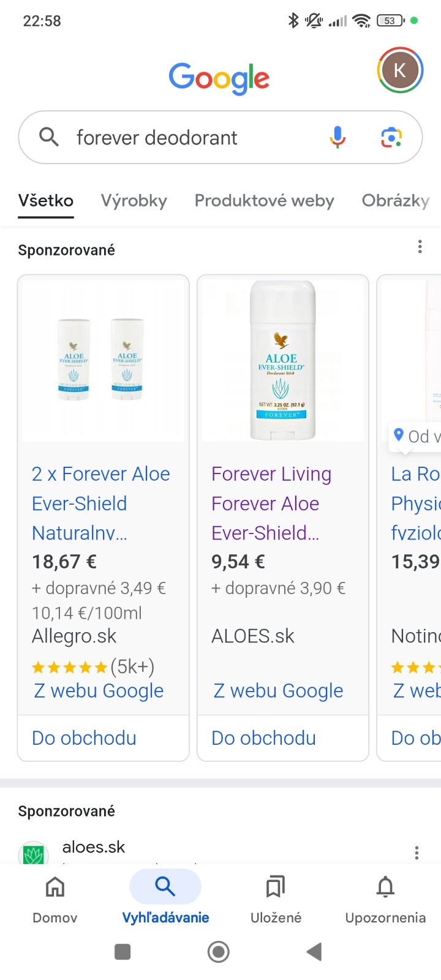Tap the Android back navigation button
This screenshot has height=980, width=441.
tap(314, 952)
